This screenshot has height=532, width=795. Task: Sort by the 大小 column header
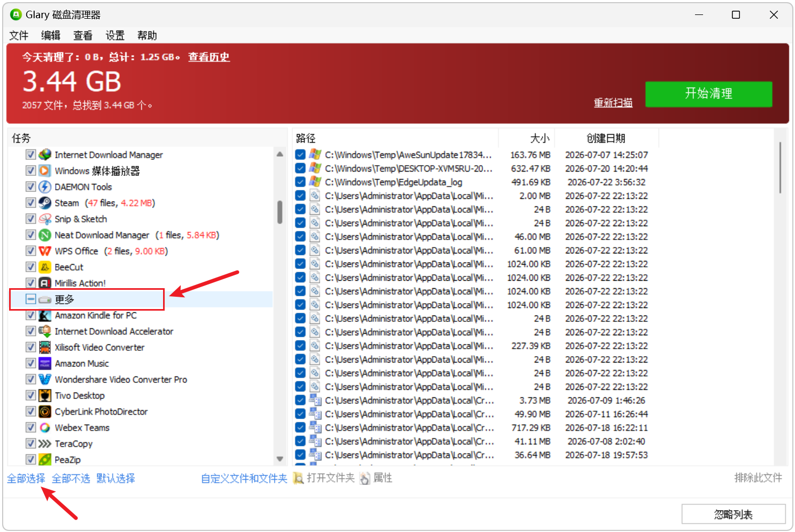point(527,138)
